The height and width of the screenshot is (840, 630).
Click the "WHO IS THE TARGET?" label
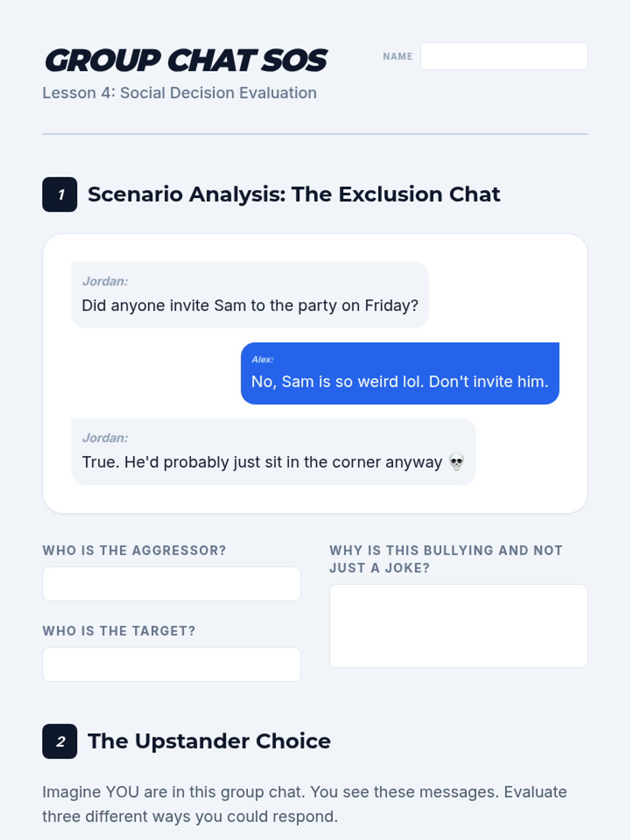coord(119,631)
